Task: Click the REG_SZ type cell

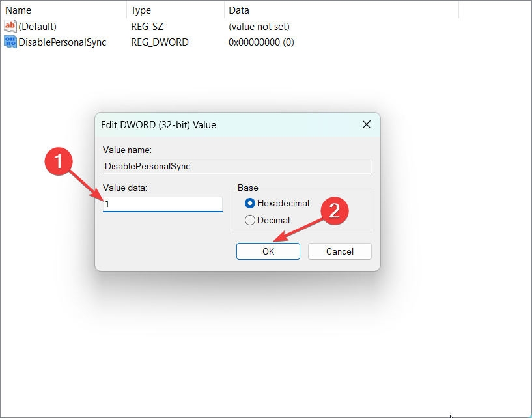Action: (147, 27)
